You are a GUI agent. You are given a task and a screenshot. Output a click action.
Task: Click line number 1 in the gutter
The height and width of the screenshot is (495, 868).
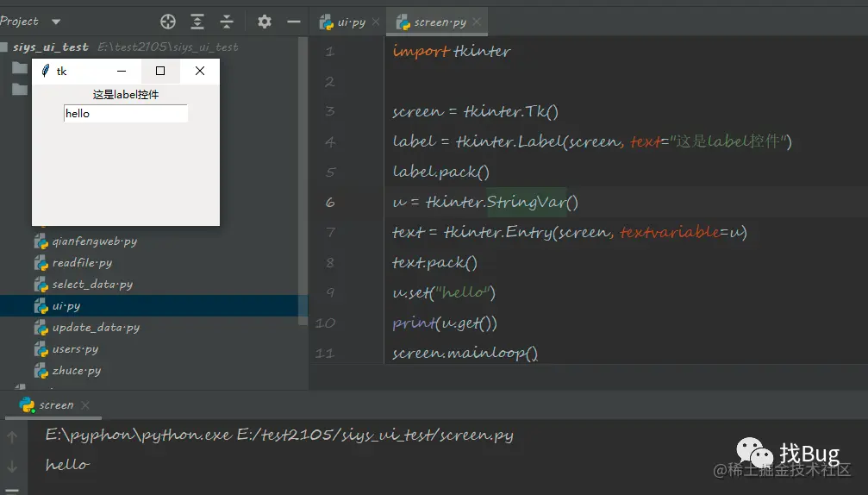(x=330, y=52)
